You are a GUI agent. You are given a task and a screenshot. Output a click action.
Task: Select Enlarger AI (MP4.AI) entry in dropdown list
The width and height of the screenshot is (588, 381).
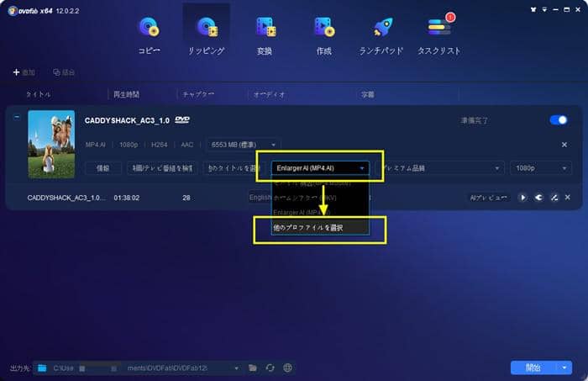pos(320,213)
